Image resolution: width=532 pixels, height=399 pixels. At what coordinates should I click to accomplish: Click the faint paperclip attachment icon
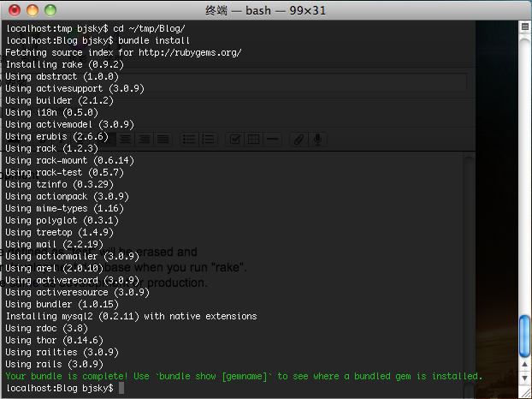299,140
